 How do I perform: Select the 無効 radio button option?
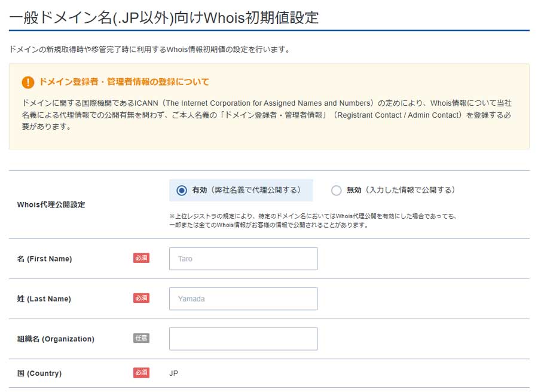(x=335, y=190)
